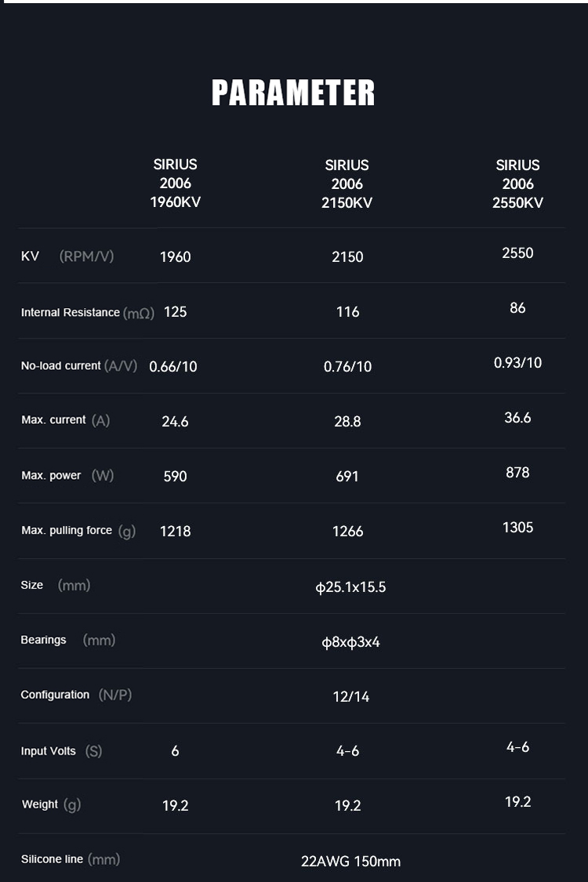Click the Internal Resistance row label
This screenshot has height=882, width=588.
tap(86, 312)
